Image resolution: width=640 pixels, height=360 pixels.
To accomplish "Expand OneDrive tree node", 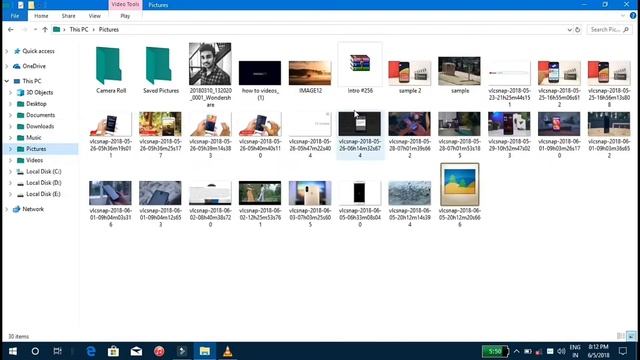I will coord(7,66).
